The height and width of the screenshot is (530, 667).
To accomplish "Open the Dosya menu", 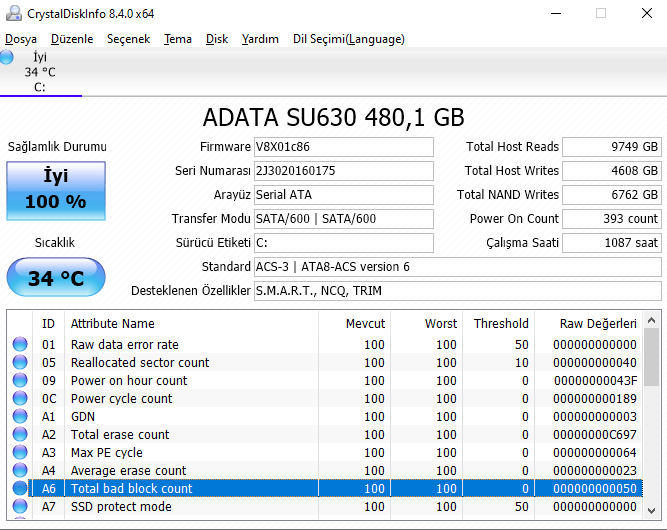I will 21,39.
